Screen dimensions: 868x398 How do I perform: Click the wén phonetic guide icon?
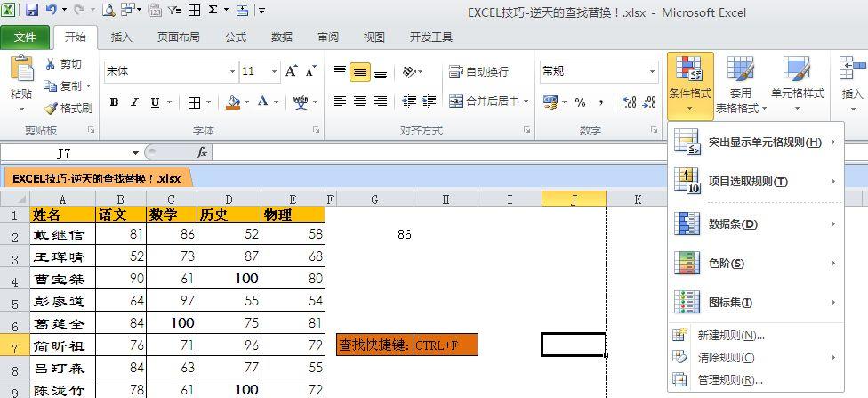[301, 102]
